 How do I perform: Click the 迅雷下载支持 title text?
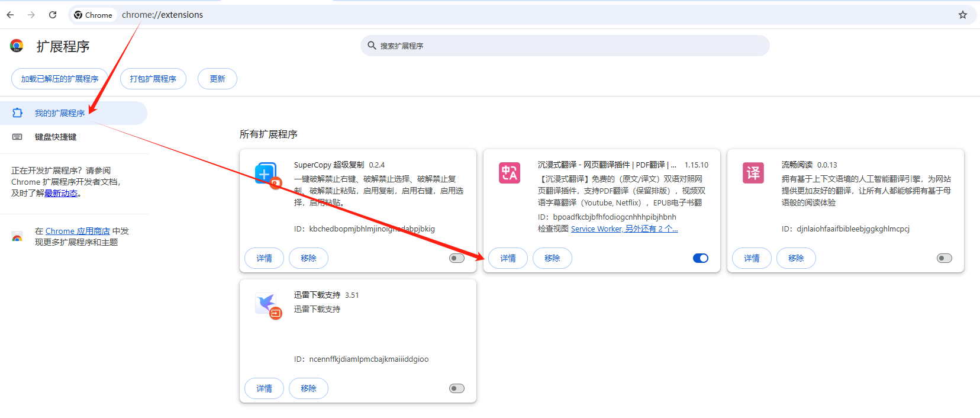[317, 295]
